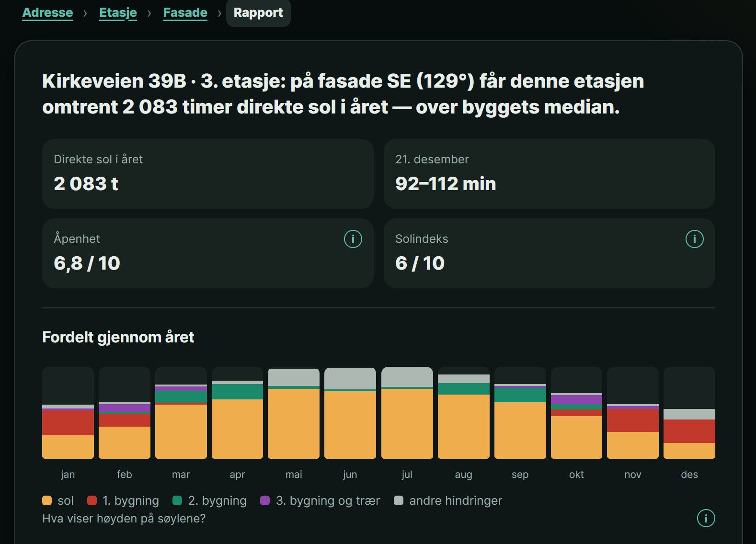Click the Direkte sol i året card
This screenshot has width=756, height=544.
(x=208, y=174)
